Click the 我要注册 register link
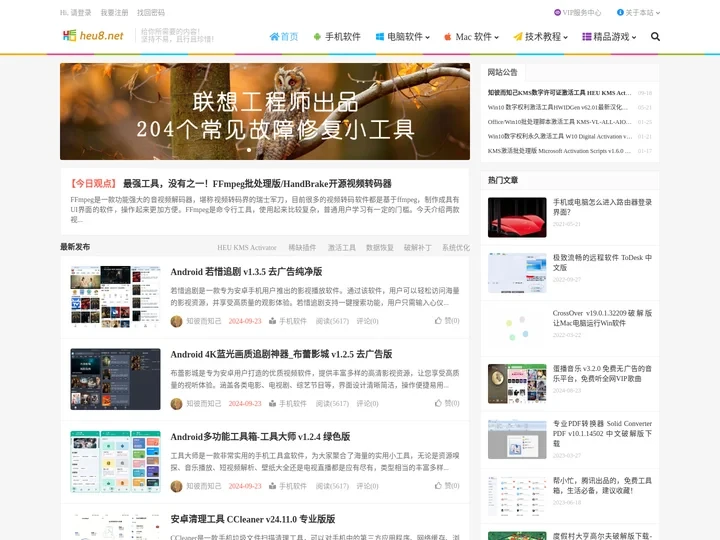The height and width of the screenshot is (540, 720). (x=114, y=12)
